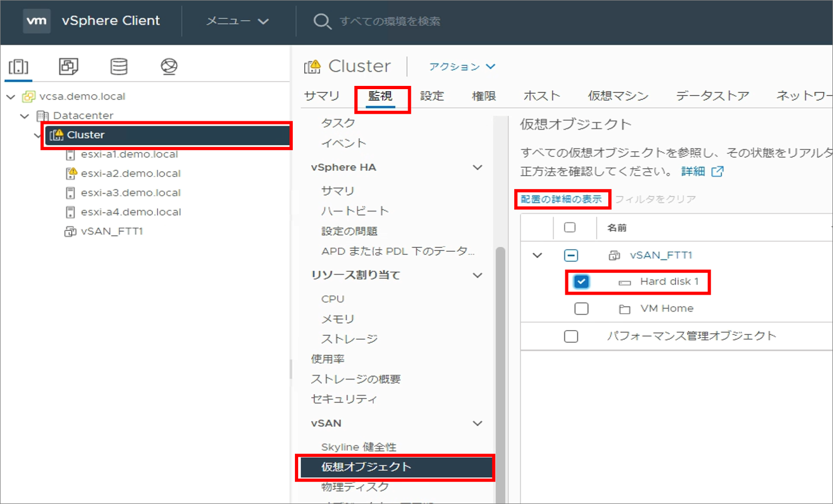This screenshot has width=833, height=504.
Task: Collapse the vSAN section
Action: pyautogui.click(x=477, y=424)
